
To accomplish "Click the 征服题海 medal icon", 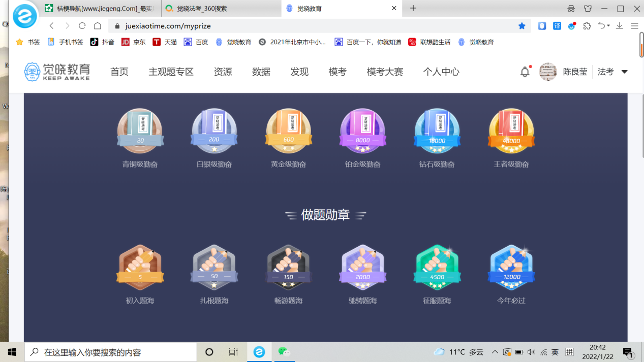I will (437, 267).
